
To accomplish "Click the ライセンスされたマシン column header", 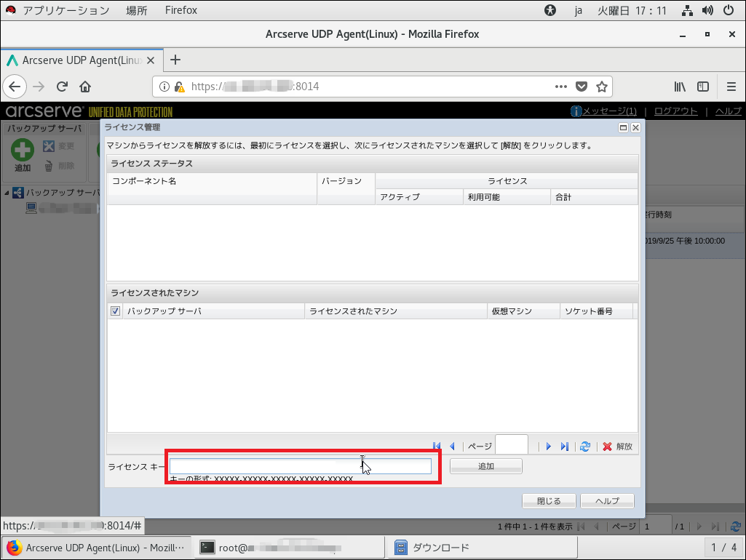I will 396,311.
